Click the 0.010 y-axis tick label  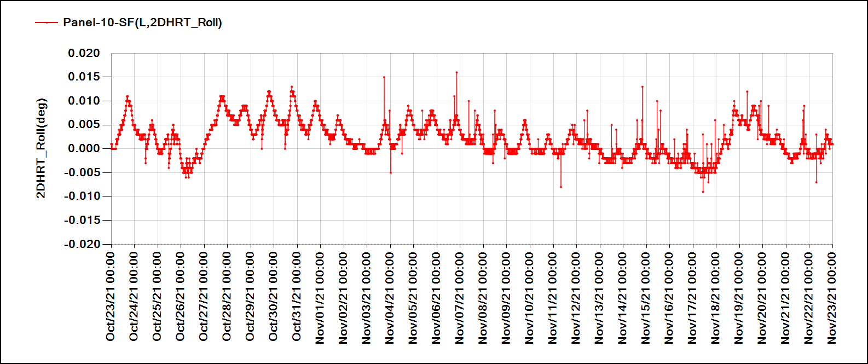84,101
